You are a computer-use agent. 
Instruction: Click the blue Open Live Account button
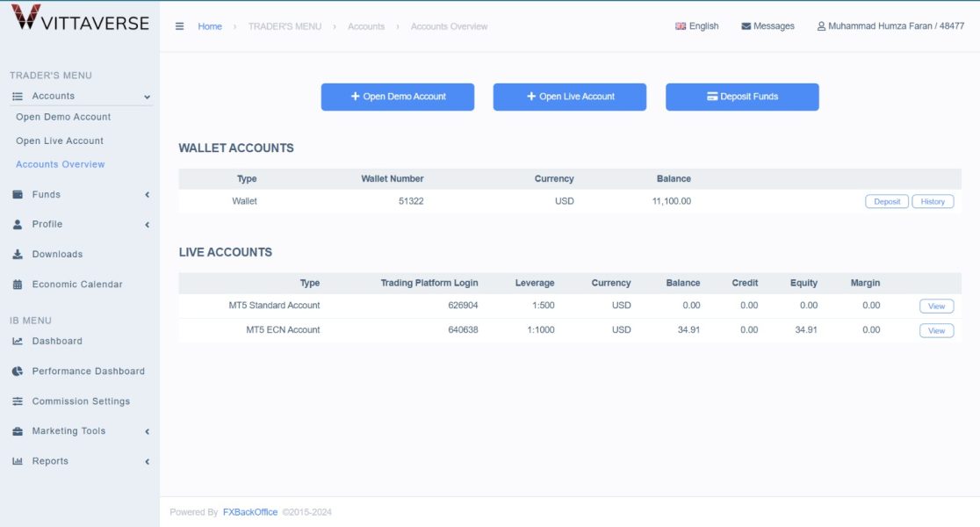(569, 97)
